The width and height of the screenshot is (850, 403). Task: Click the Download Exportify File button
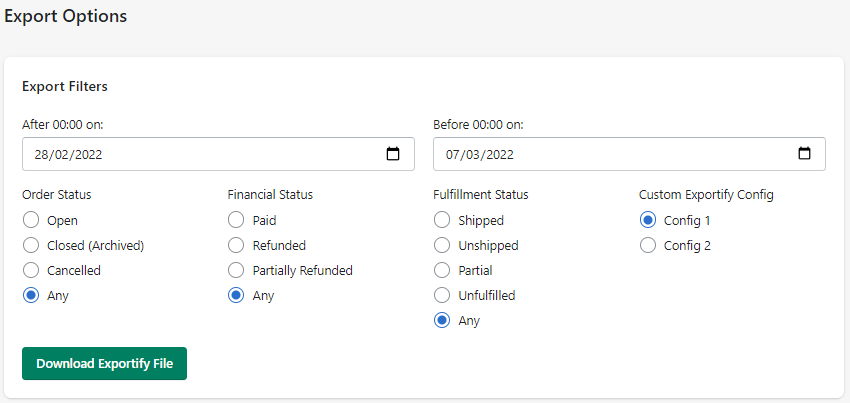tap(105, 363)
